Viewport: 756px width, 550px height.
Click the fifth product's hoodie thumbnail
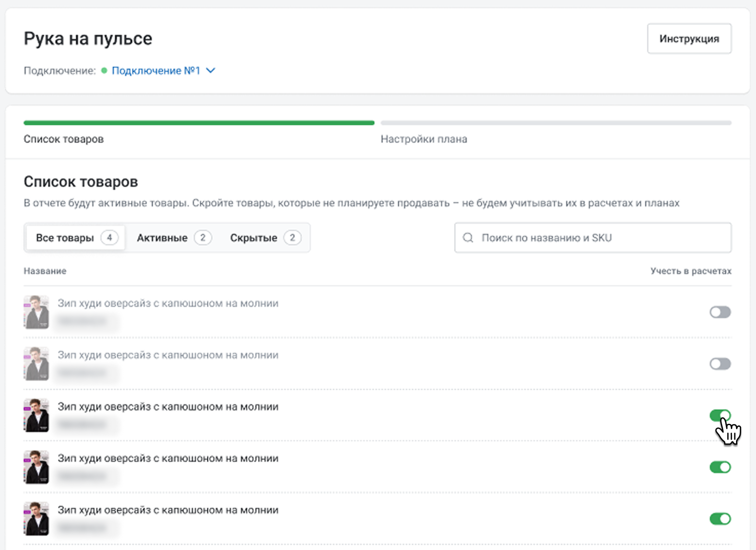click(x=36, y=519)
